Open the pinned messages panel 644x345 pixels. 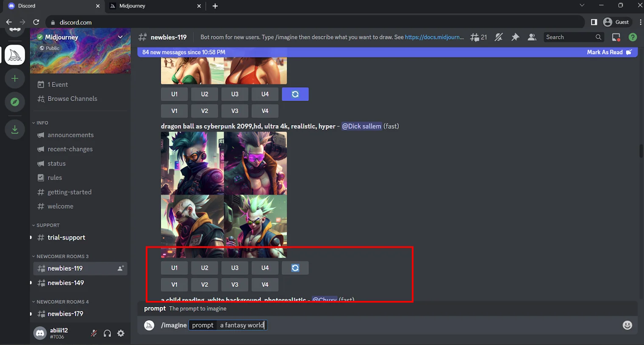(515, 37)
